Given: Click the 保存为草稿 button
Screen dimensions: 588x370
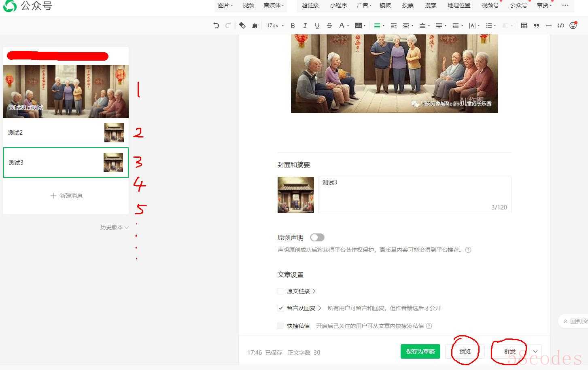Looking at the screenshot, I should (420, 351).
